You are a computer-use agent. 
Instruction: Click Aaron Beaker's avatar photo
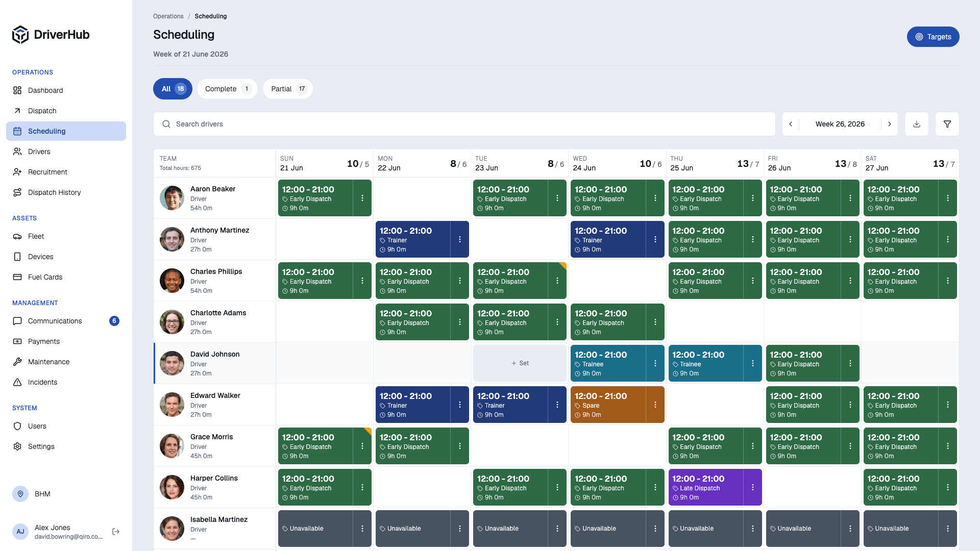pos(172,198)
